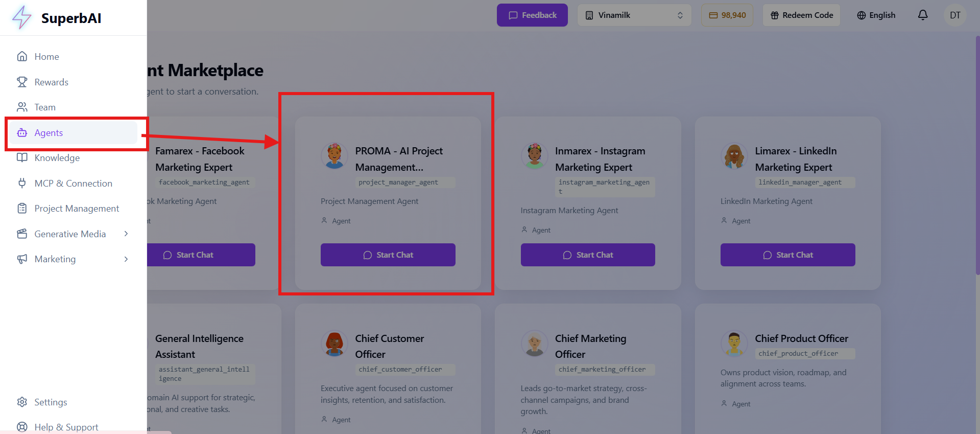The height and width of the screenshot is (434, 980).
Task: Start Chat with PROMA Project Management agent
Action: tap(388, 255)
